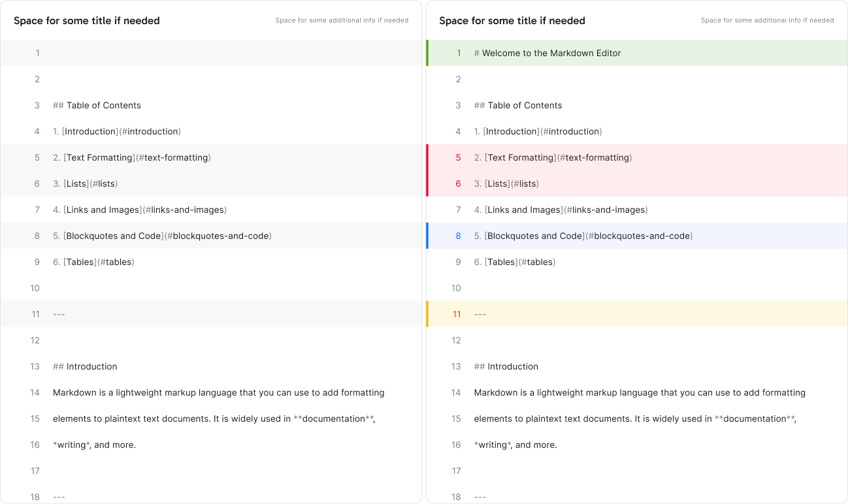The height and width of the screenshot is (504, 848).
Task: Click line number 1 in left panel
Action: pyautogui.click(x=37, y=53)
